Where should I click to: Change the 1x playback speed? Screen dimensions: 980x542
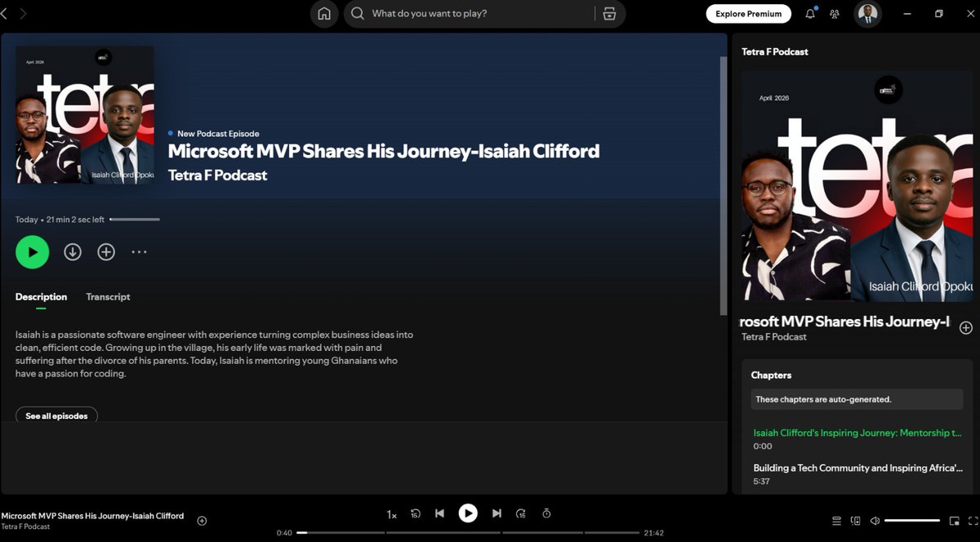pos(392,514)
